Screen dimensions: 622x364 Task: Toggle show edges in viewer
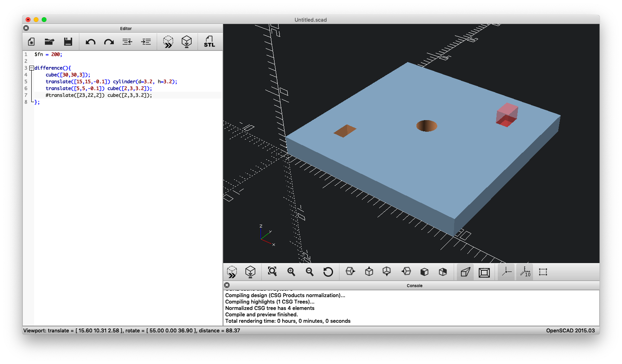543,272
